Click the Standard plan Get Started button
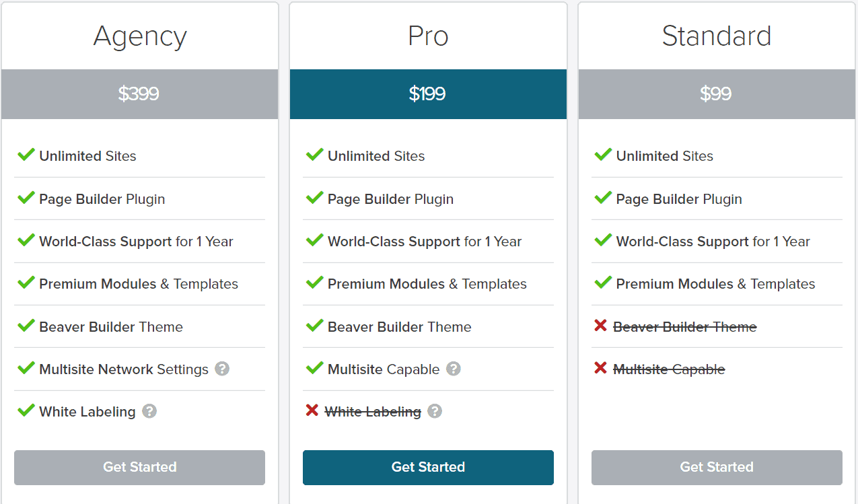The image size is (858, 504). point(717,467)
